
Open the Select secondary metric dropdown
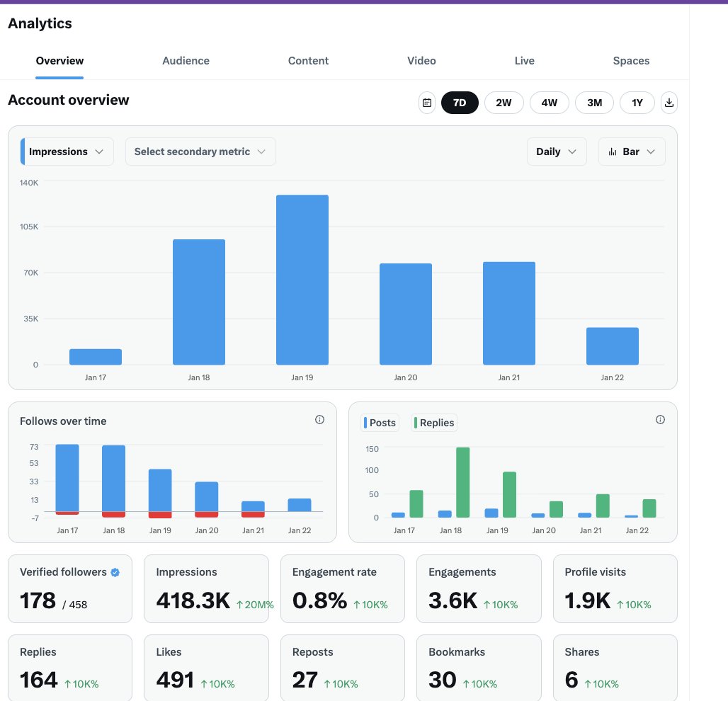(x=200, y=151)
